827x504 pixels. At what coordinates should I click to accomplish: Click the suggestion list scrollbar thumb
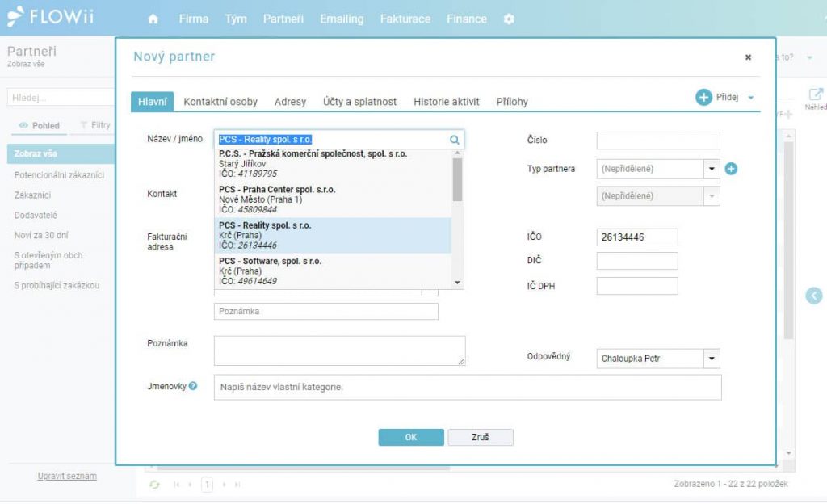coord(457,179)
